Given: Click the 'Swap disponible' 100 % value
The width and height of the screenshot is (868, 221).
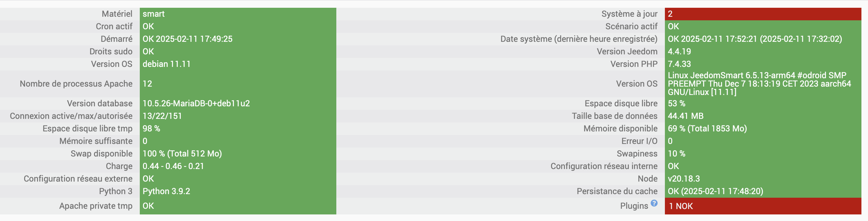Looking at the screenshot, I should [182, 154].
